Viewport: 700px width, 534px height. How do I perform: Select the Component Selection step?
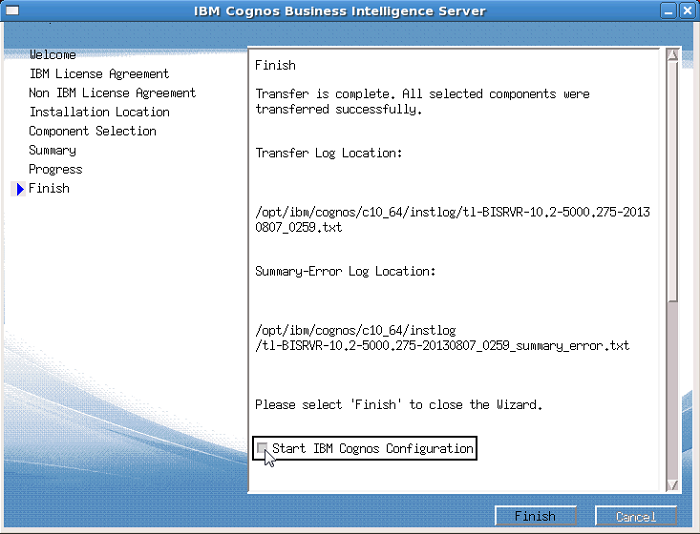(93, 131)
